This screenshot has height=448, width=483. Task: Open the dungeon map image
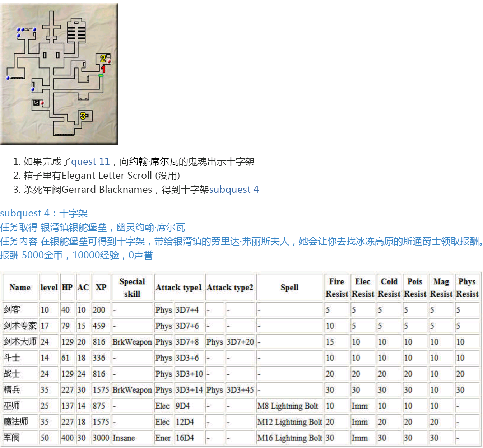(59, 74)
